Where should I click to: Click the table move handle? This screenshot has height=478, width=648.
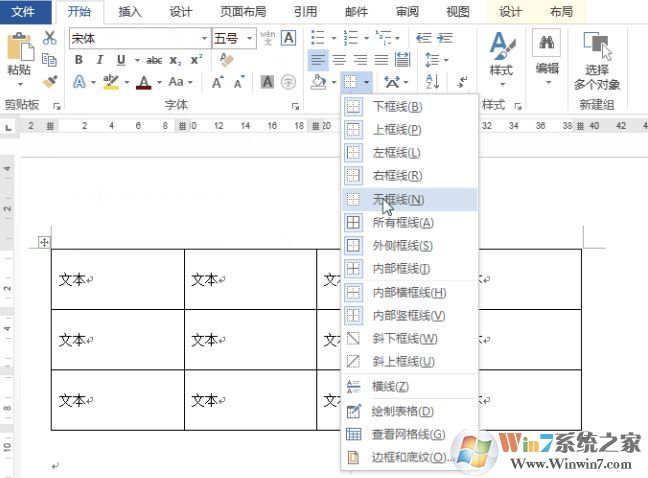[44, 242]
